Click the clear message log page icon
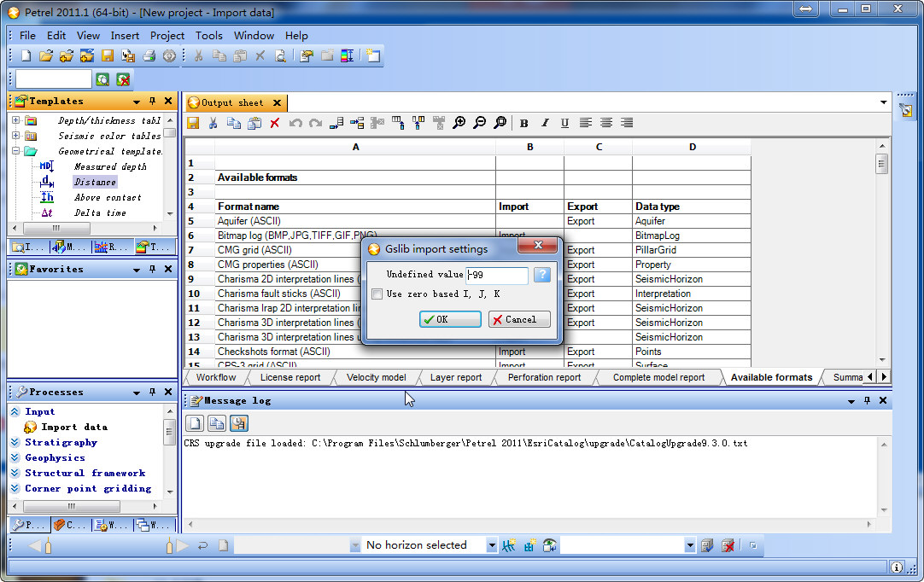Image resolution: width=924 pixels, height=582 pixels. coord(195,423)
